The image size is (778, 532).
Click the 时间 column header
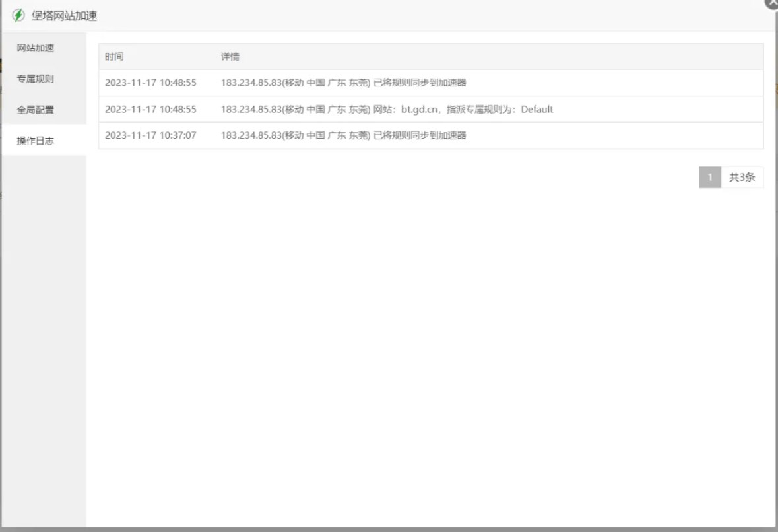pyautogui.click(x=114, y=57)
